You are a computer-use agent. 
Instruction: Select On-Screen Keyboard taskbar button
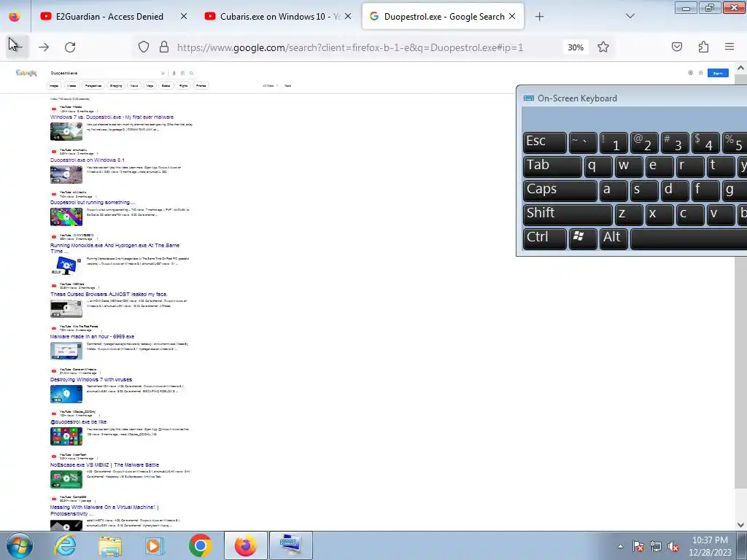pos(291,545)
